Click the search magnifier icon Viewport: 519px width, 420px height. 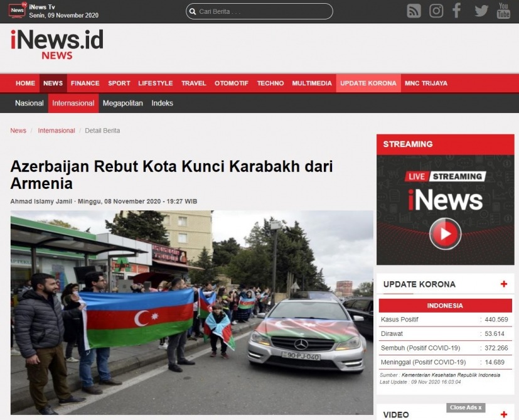tap(193, 11)
